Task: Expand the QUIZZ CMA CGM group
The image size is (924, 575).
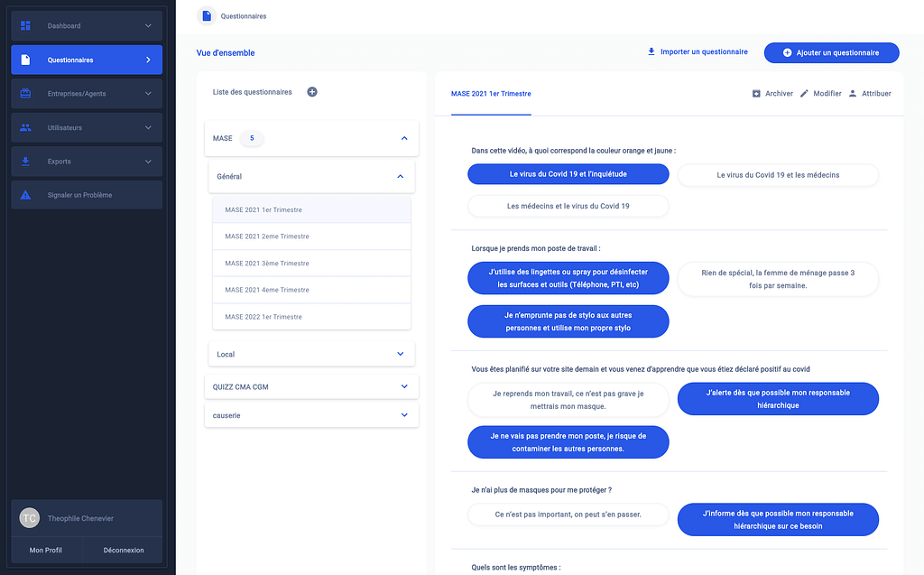Action: pyautogui.click(x=403, y=386)
